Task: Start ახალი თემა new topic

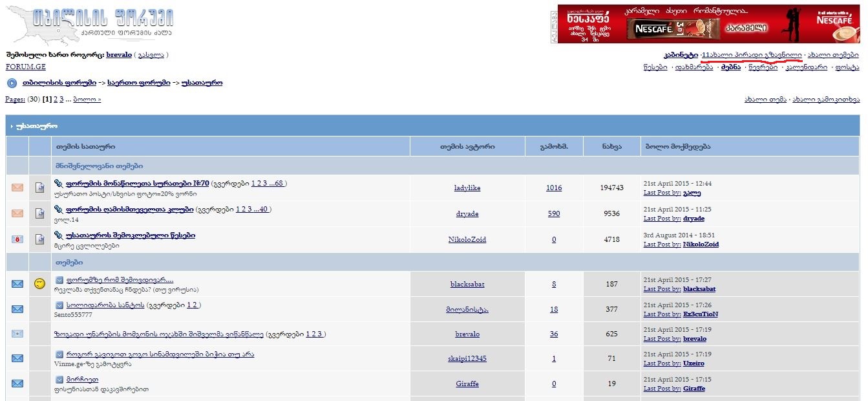Action: pos(765,100)
